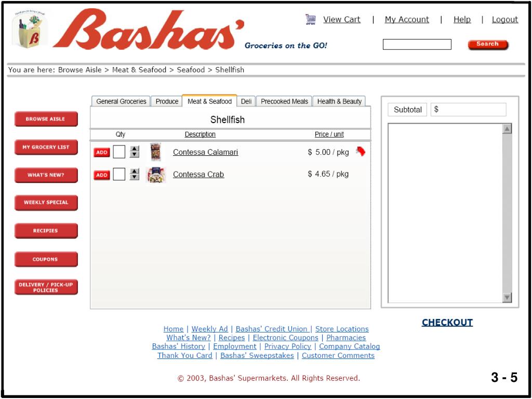This screenshot has height=399, width=532.
Task: Click the Browse Aisle sidebar button
Action: [46, 119]
